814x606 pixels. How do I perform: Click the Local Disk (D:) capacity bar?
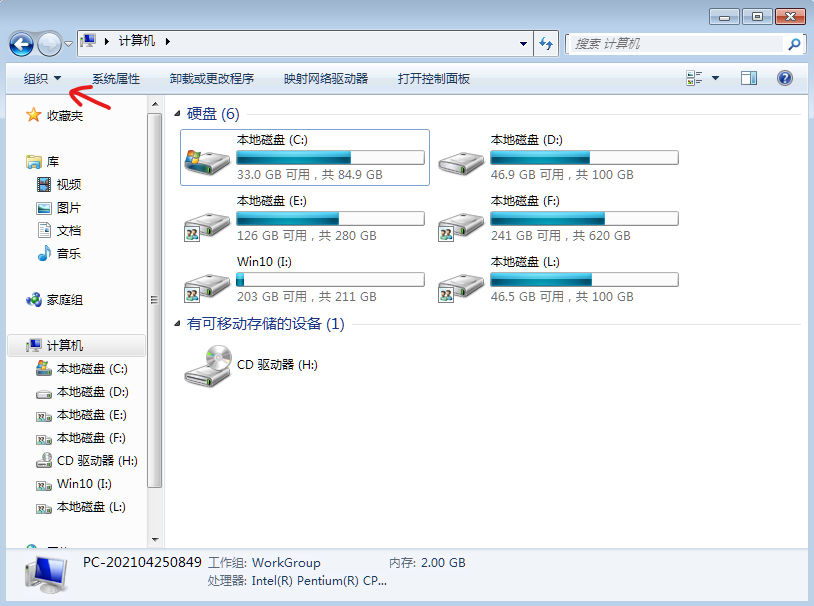click(584, 158)
